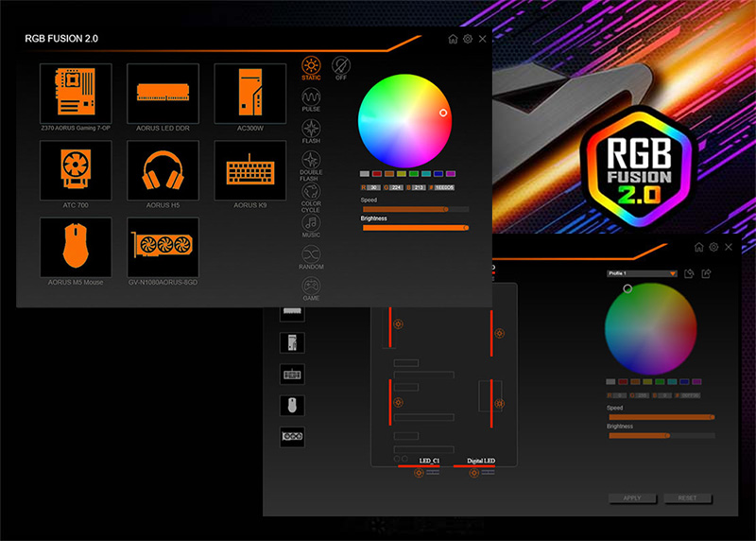756x541 pixels.
Task: Click the LED zone icon under LED_C1
Action: tap(419, 473)
